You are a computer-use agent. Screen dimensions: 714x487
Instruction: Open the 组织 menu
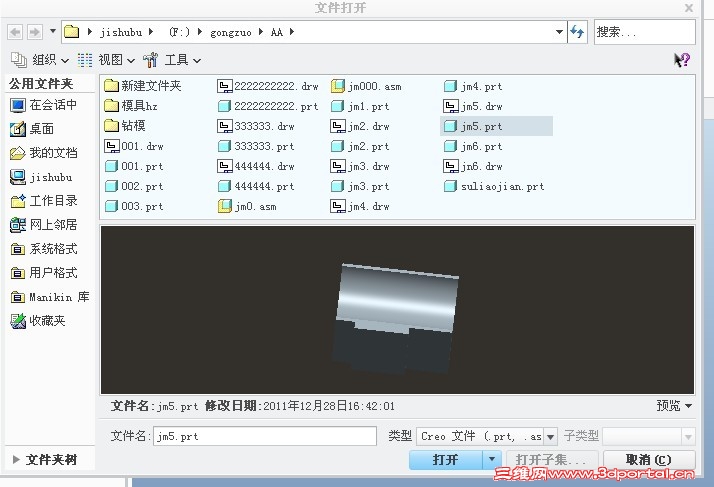[x=40, y=60]
